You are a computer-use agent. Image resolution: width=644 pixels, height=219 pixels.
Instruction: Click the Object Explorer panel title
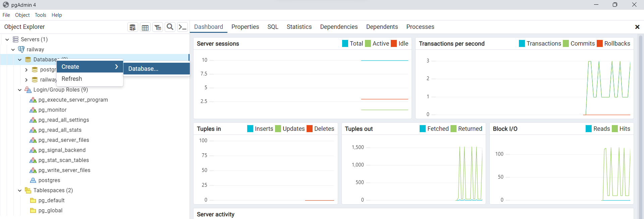(24, 27)
